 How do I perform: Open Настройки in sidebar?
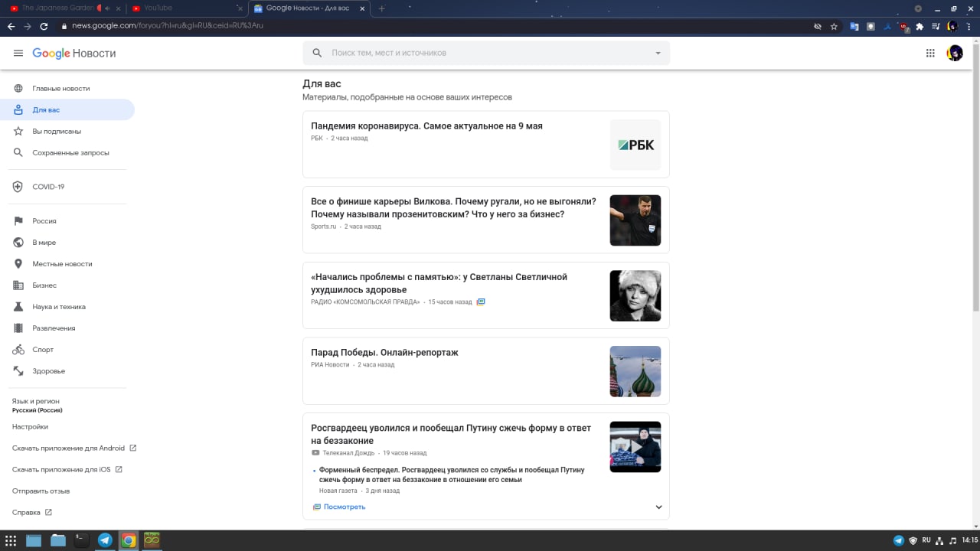click(x=30, y=426)
